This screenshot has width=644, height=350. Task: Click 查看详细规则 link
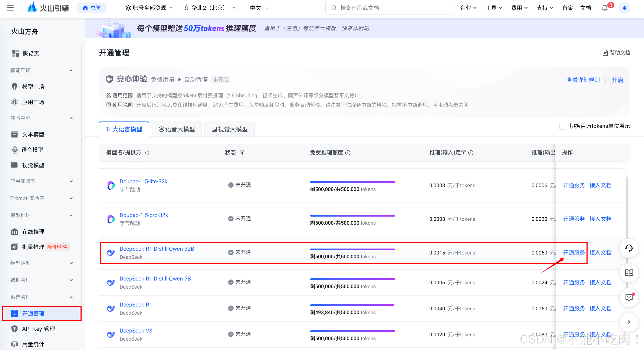coord(583,80)
